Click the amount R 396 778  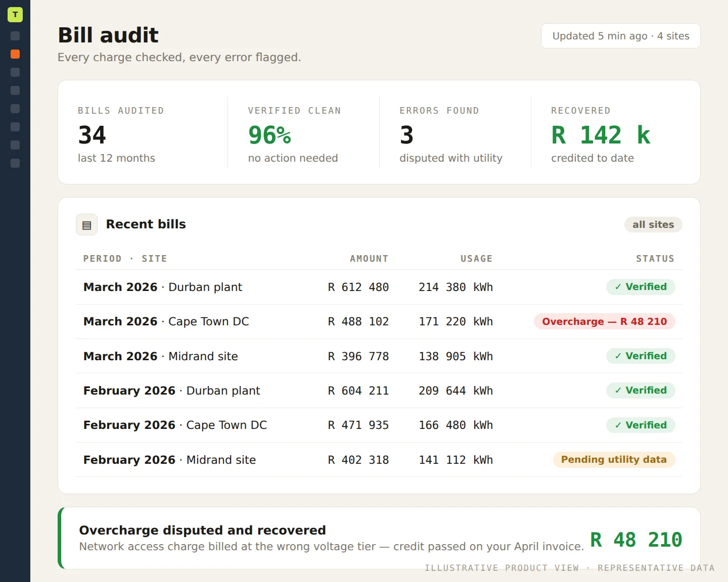358,356
